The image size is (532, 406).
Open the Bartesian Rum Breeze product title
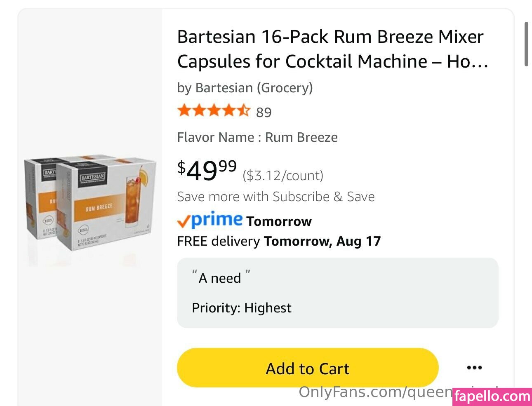[332, 49]
